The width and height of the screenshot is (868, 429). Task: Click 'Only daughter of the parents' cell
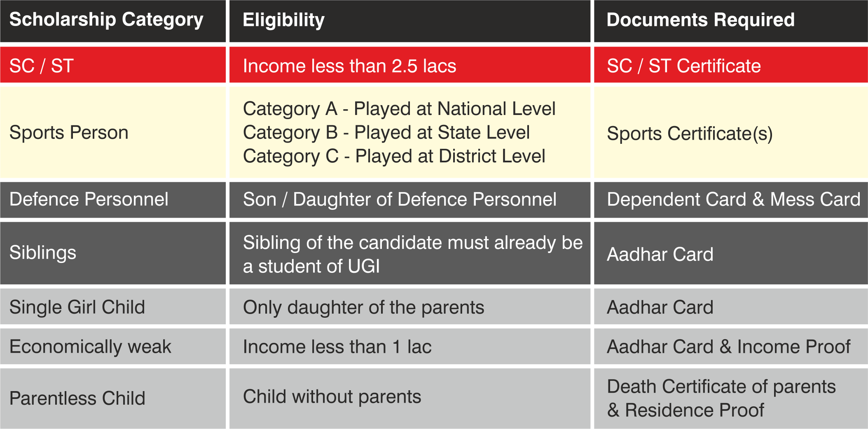tap(410, 306)
